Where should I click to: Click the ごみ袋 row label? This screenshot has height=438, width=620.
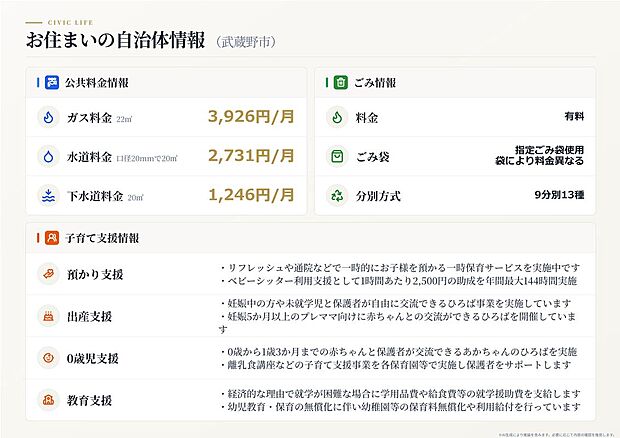[372, 157]
